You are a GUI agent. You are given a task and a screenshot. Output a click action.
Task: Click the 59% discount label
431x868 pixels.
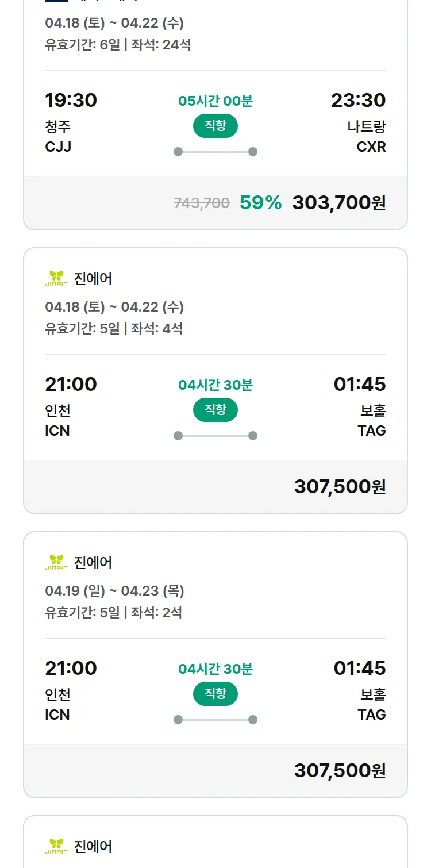pos(260,202)
